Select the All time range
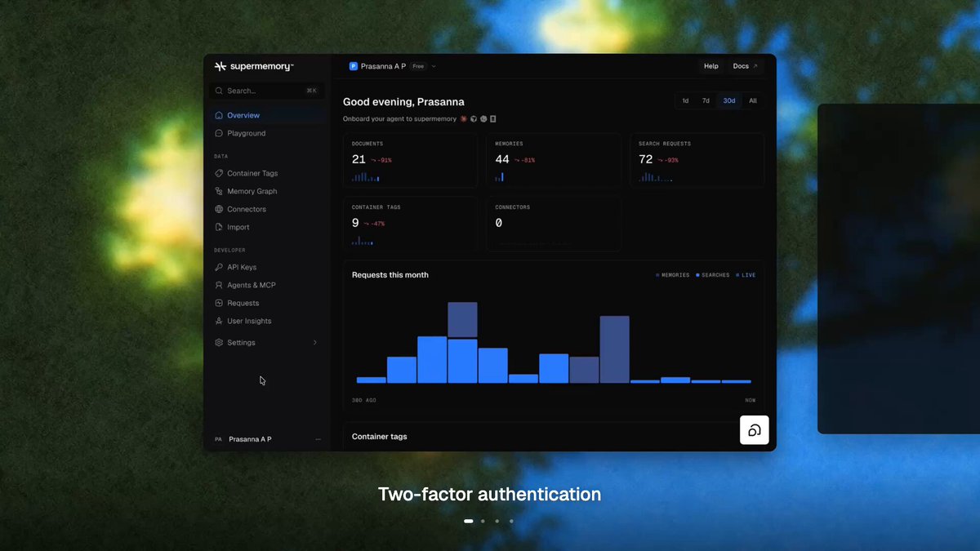 (x=753, y=100)
